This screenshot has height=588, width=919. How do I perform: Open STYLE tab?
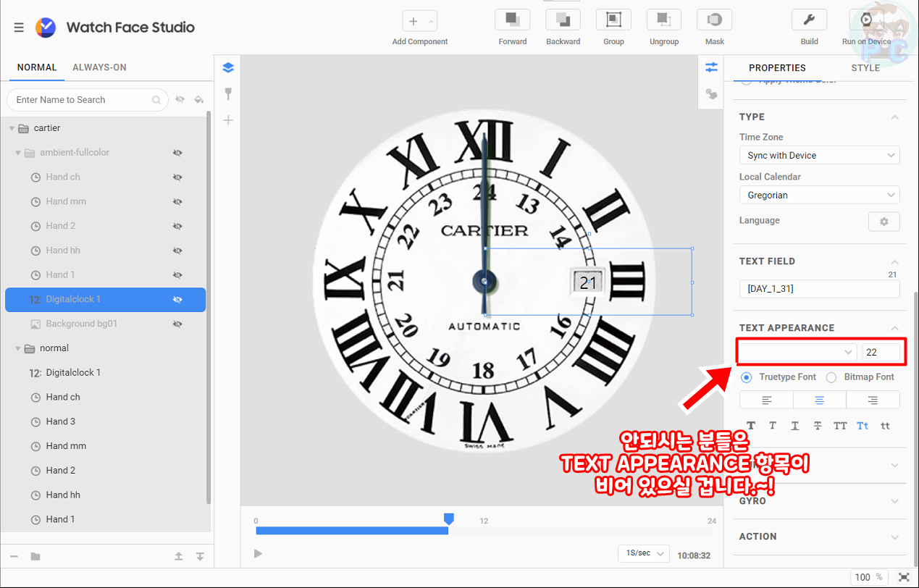(x=865, y=68)
